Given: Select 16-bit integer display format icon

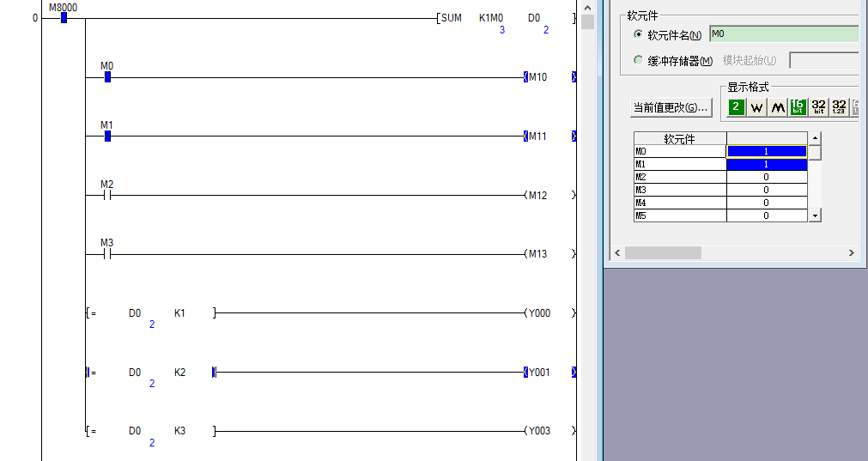Looking at the screenshot, I should [798, 106].
